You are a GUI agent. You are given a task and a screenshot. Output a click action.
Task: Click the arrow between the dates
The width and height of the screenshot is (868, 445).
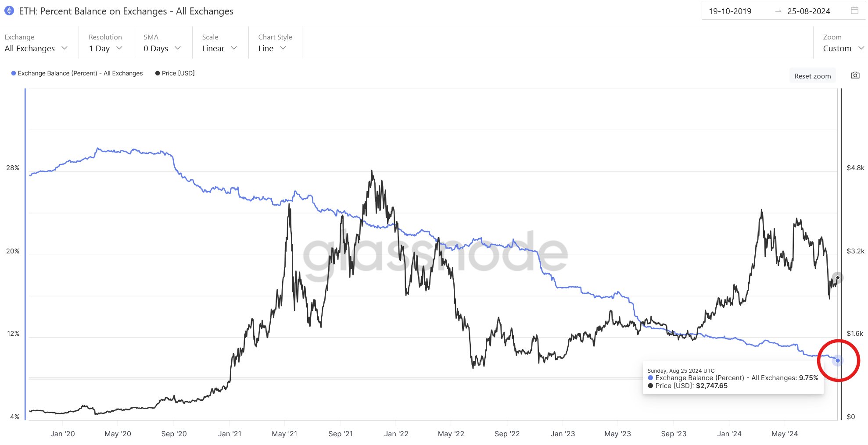coord(778,11)
